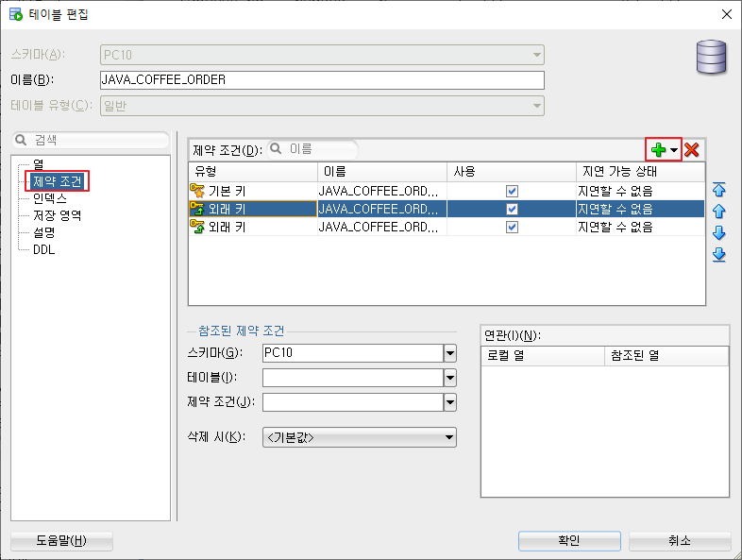Click 지연할 수 없음 in the last row
Viewport: 742px width, 560px height.
click(x=616, y=228)
